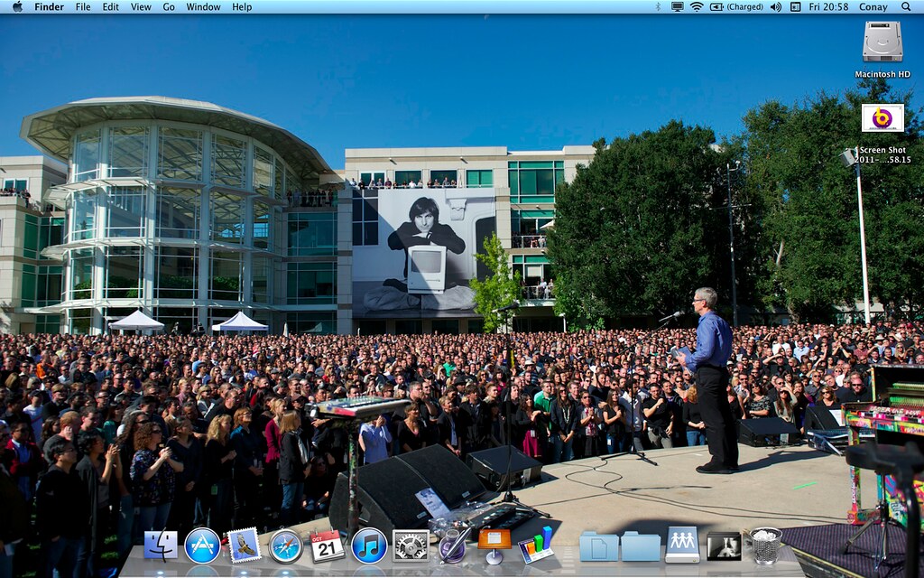Expand the Fri 20:58 clock menu

tap(828, 7)
